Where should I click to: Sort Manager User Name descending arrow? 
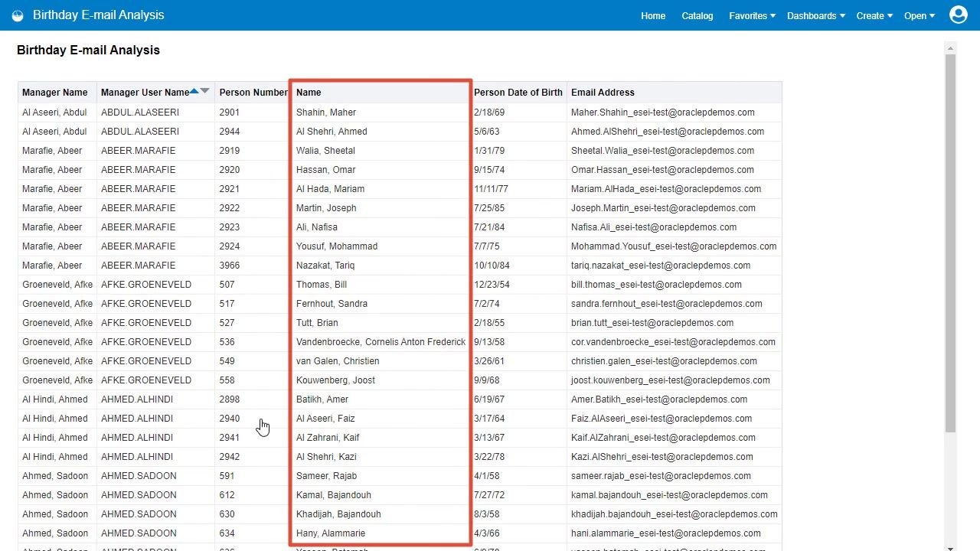(x=205, y=91)
